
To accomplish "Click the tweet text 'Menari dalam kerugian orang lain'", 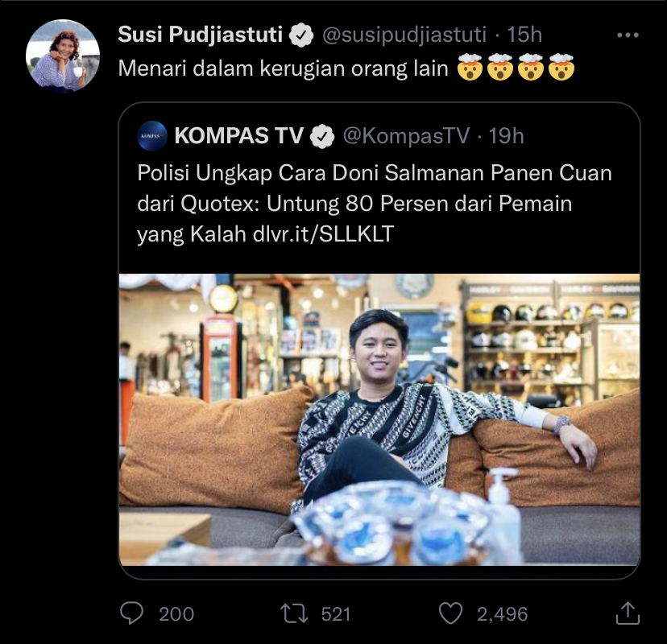I will tap(283, 69).
